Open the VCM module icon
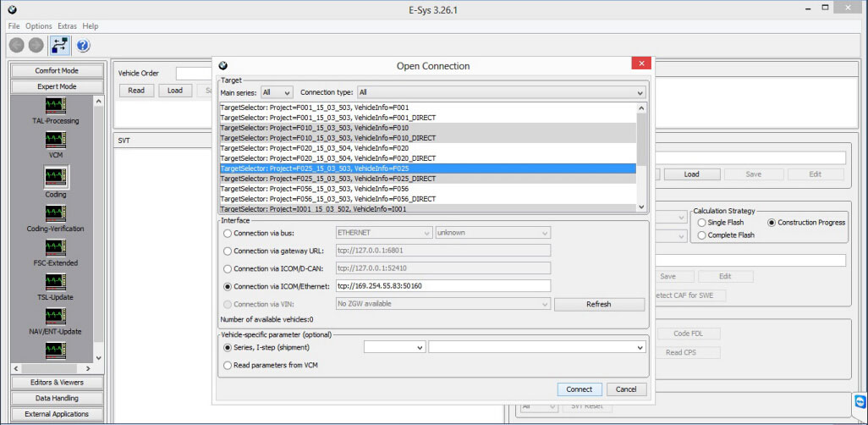The image size is (868, 425). 55,140
